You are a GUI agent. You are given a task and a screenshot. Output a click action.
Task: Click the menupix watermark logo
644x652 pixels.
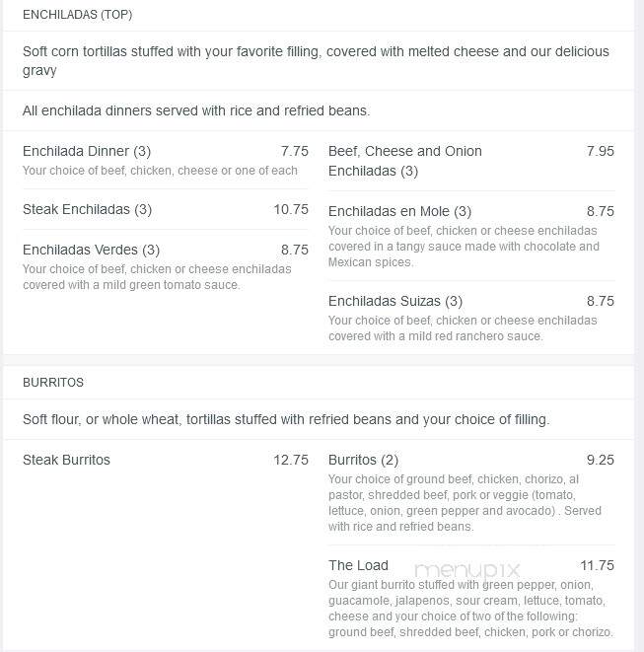[x=466, y=569]
